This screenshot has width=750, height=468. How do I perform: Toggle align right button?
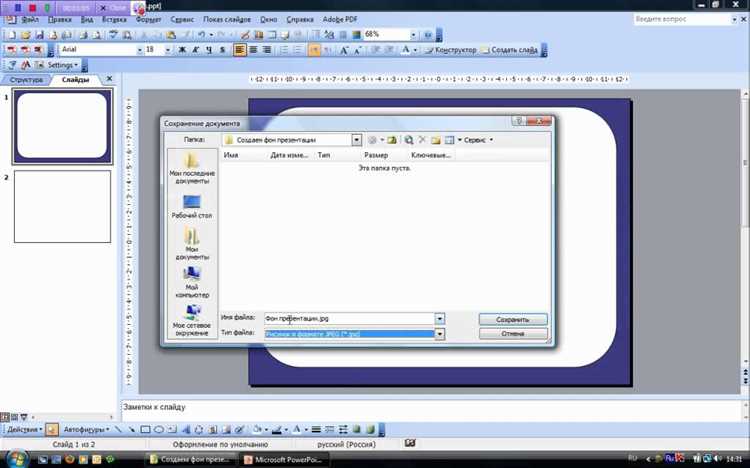pyautogui.click(x=267, y=50)
